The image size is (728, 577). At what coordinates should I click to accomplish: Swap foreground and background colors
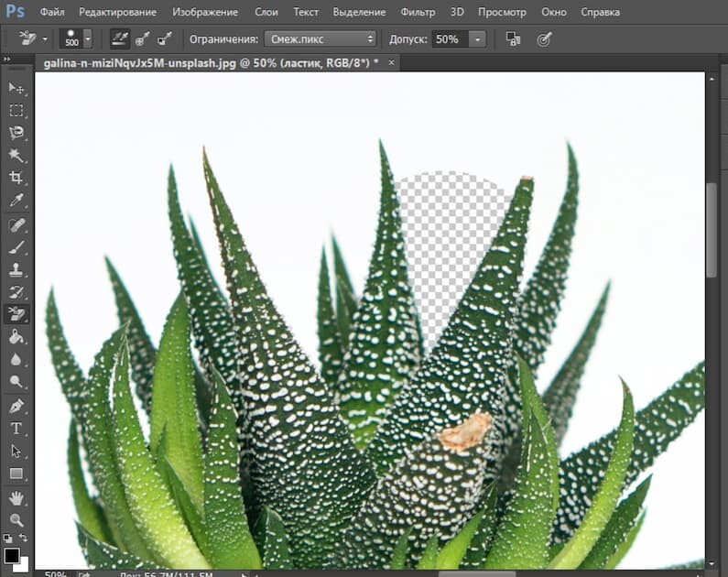click(x=23, y=539)
